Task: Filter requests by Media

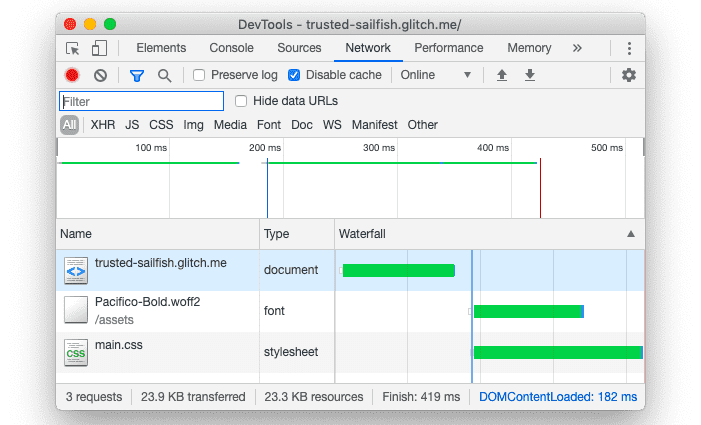Action: 230,125
